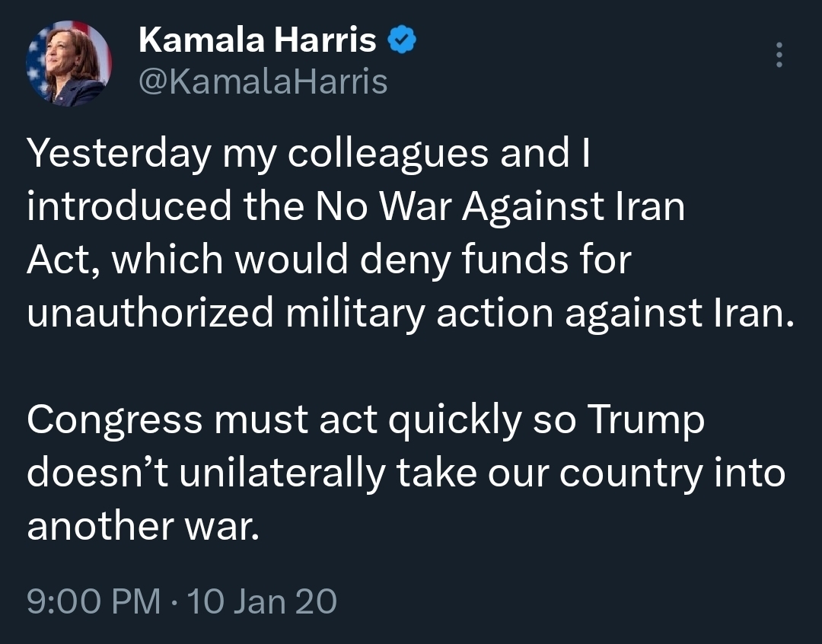The height and width of the screenshot is (644, 822).
Task: Click the word "unauthorized" in the tweet
Action: click(x=151, y=314)
